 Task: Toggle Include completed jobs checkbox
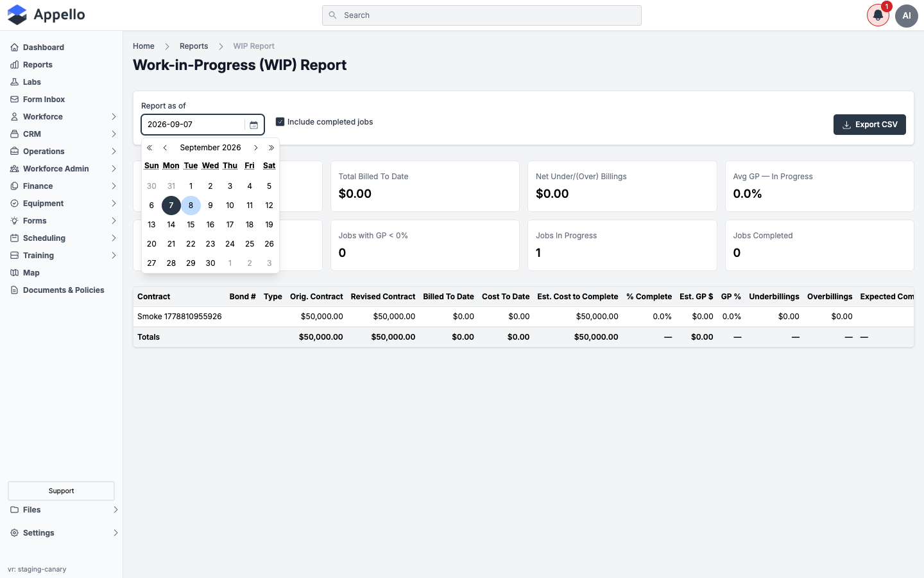coord(280,122)
